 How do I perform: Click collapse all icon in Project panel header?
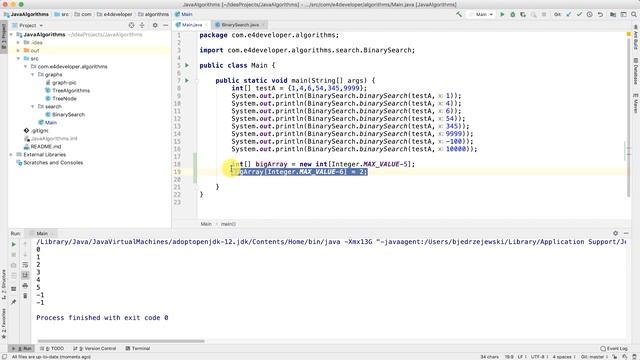(x=142, y=25)
